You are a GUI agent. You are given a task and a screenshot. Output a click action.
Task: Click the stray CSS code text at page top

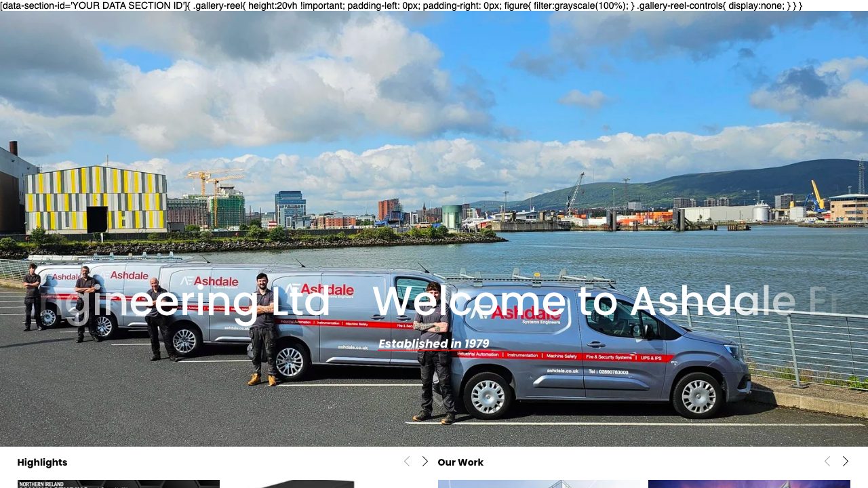[x=401, y=5]
